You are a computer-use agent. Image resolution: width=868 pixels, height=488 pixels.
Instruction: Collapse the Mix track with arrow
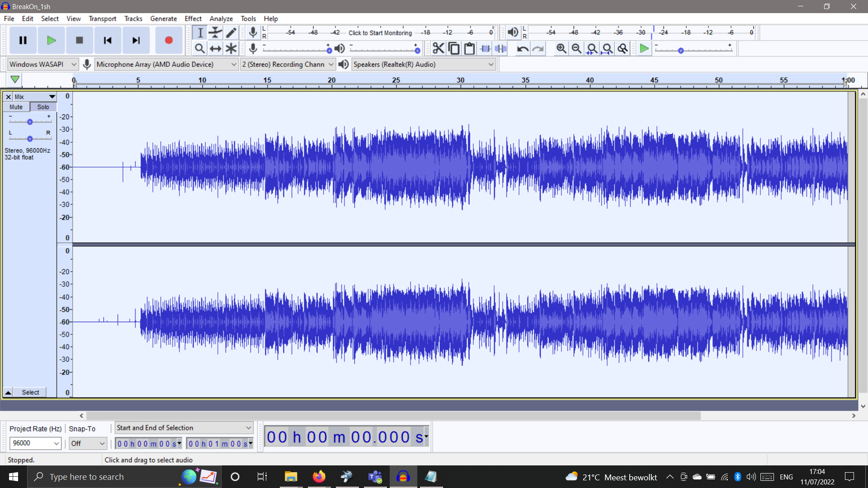tap(8, 392)
